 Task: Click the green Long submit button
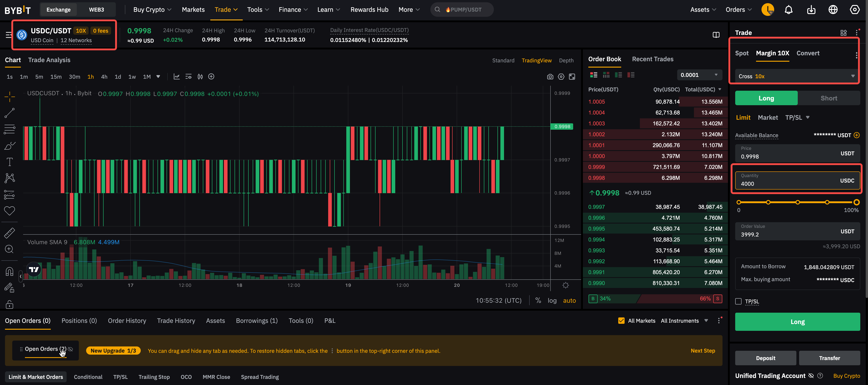point(797,322)
